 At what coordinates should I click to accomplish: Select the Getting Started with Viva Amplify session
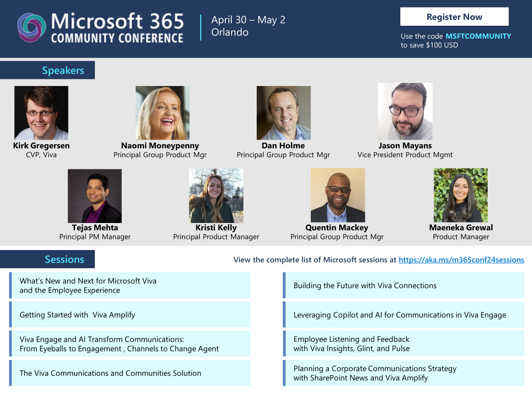tap(130, 314)
